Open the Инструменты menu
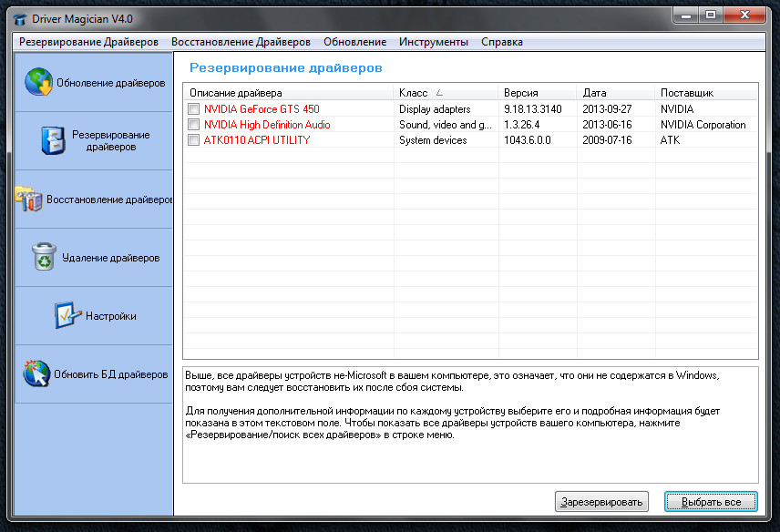 [433, 42]
